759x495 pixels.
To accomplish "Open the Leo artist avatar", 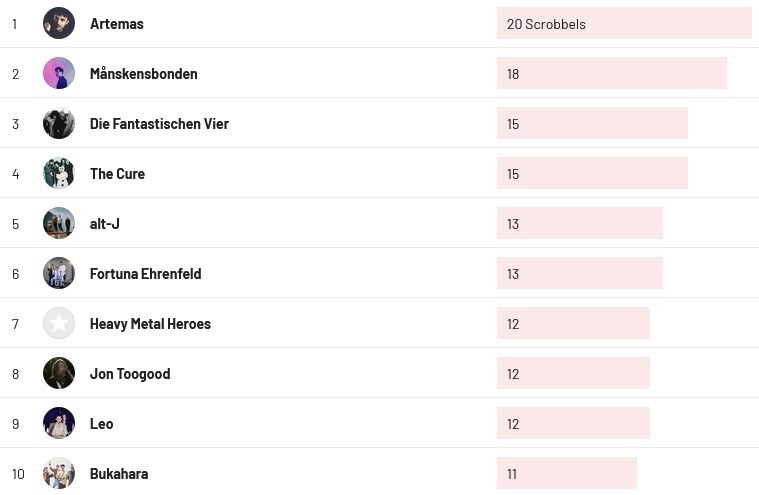I will tap(59, 423).
